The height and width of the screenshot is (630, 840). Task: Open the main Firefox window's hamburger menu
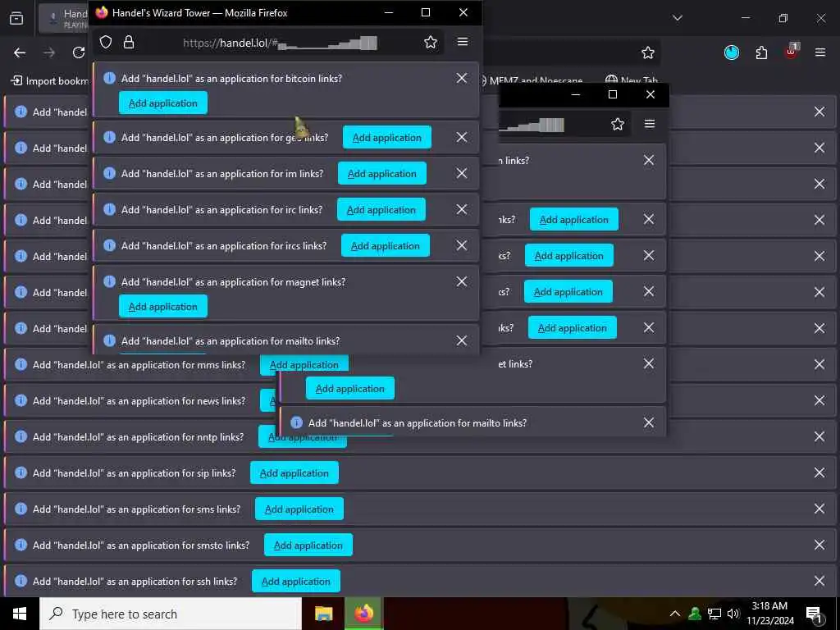820,52
